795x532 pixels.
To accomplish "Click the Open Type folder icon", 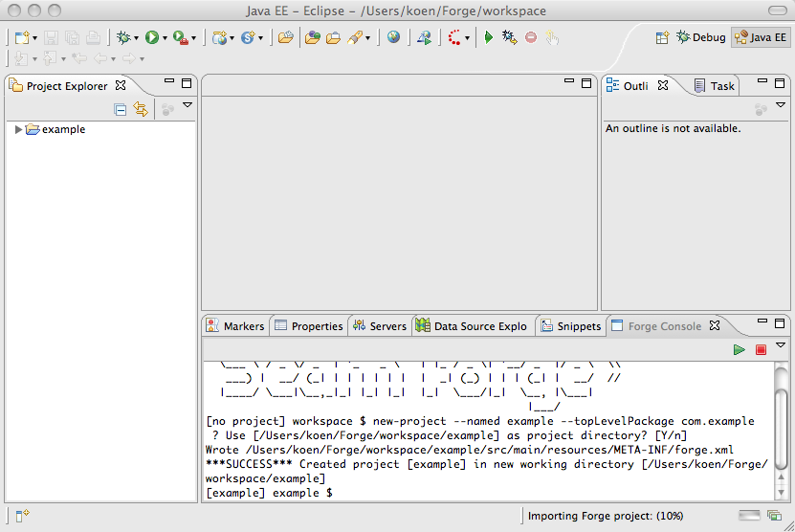I will point(286,37).
